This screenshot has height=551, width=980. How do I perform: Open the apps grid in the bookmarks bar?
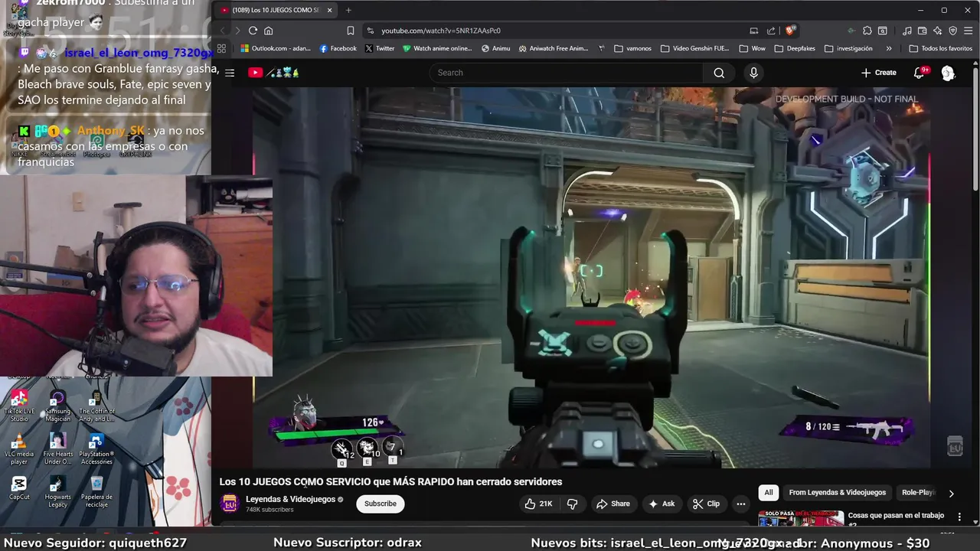(x=222, y=48)
